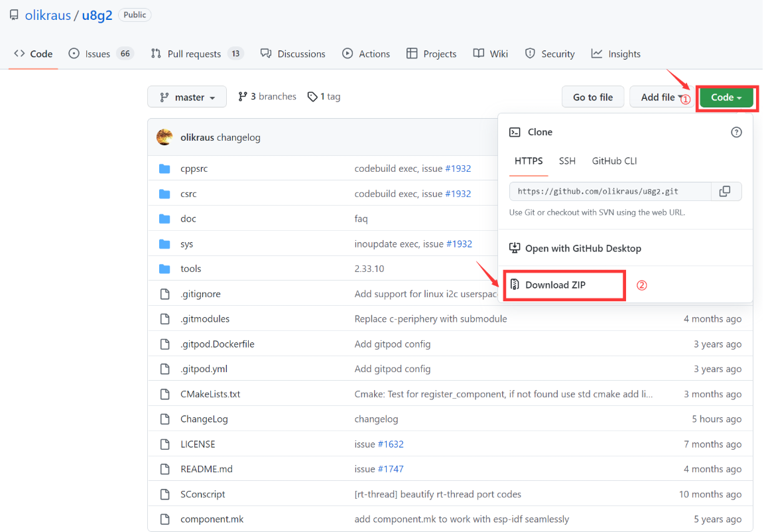Click the Public visibility badge

coord(135,15)
